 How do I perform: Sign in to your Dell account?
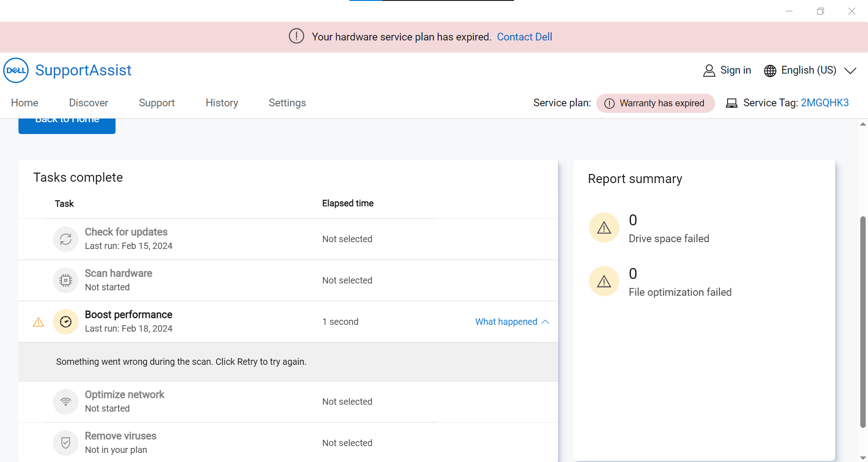coord(727,70)
